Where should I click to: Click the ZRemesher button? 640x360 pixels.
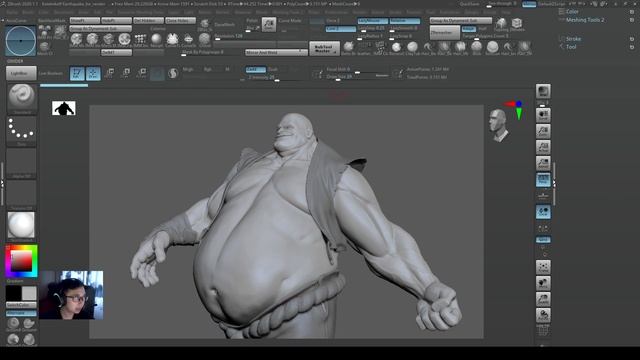[x=445, y=33]
